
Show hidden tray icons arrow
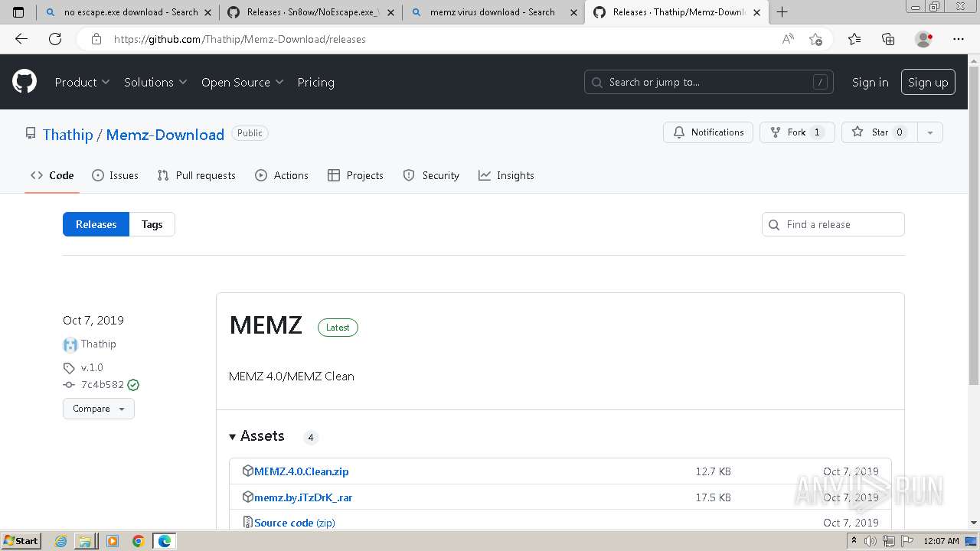(x=854, y=541)
